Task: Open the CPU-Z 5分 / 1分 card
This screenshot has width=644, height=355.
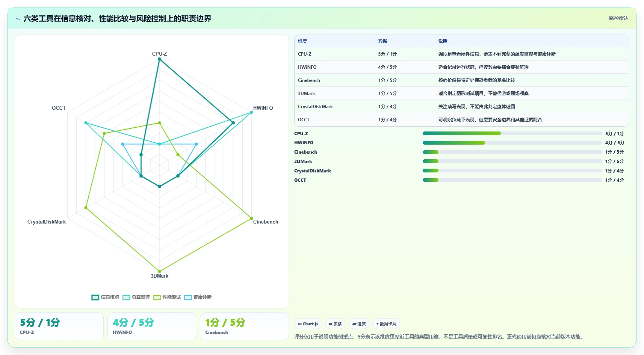Action: pos(59,326)
